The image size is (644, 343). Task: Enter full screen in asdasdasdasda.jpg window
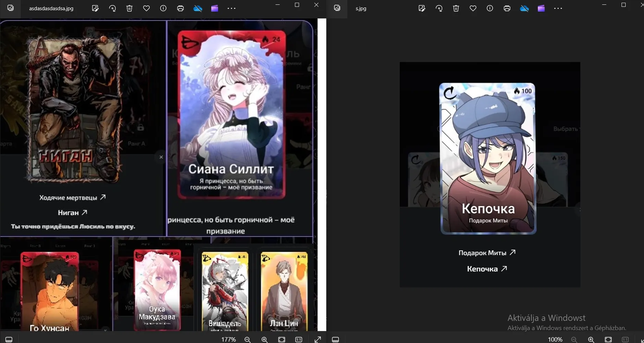pos(318,339)
